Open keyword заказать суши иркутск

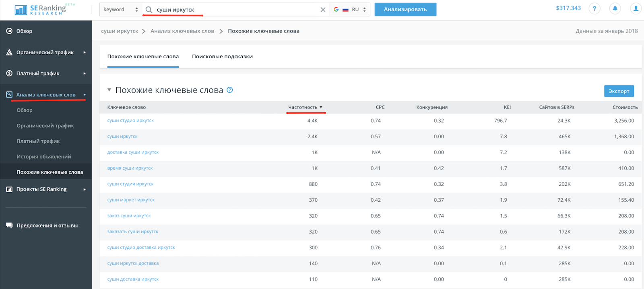pyautogui.click(x=133, y=232)
